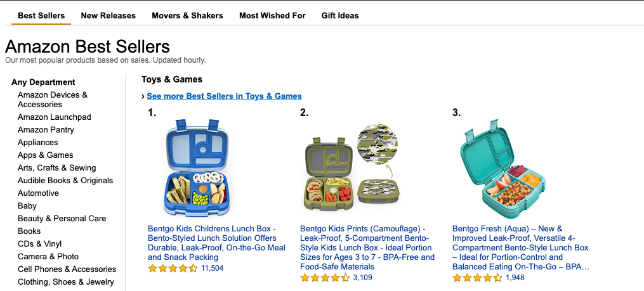Open the Most Wished For tab
This screenshot has height=291, width=644.
coord(272,15)
